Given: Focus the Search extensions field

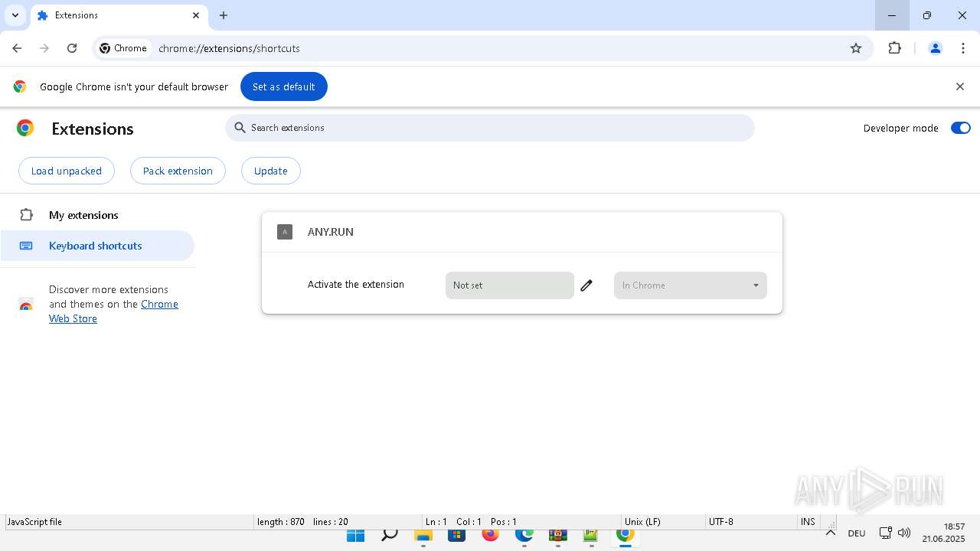Looking at the screenshot, I should pyautogui.click(x=490, y=128).
